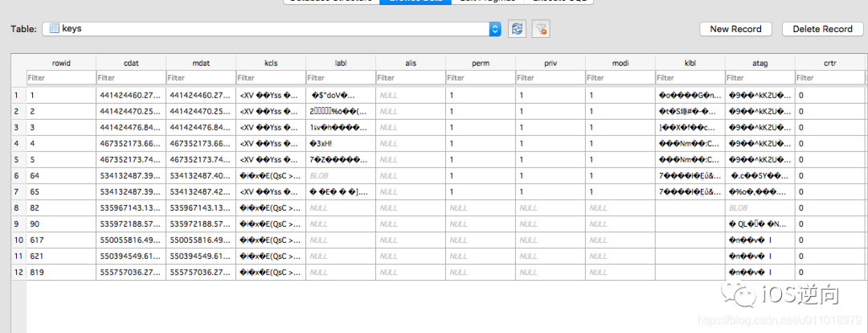Select labl cell starting with $"doV

pos(341,95)
